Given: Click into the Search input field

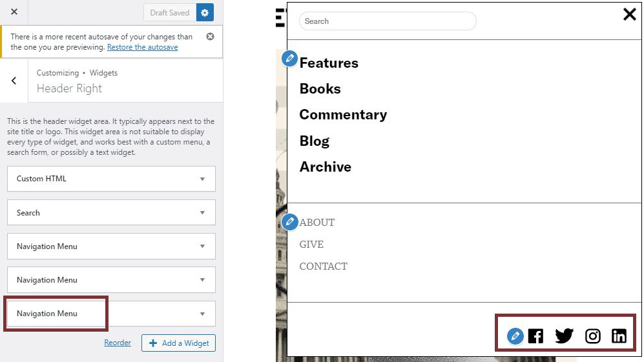Looking at the screenshot, I should click(x=388, y=21).
